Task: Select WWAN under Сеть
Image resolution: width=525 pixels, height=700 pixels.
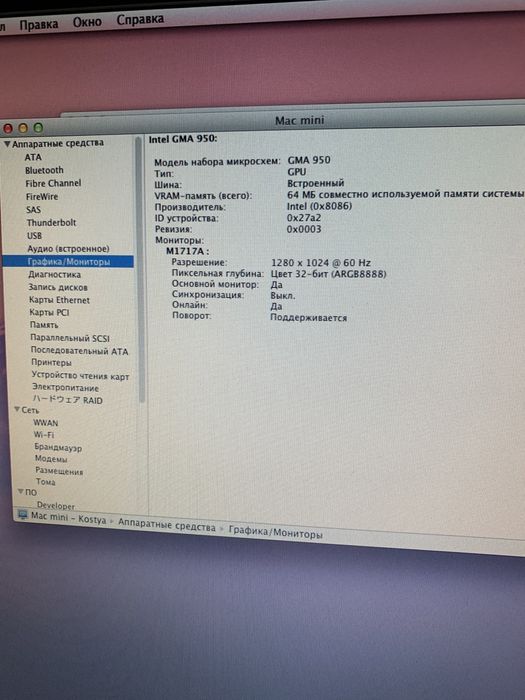Action: [x=46, y=422]
